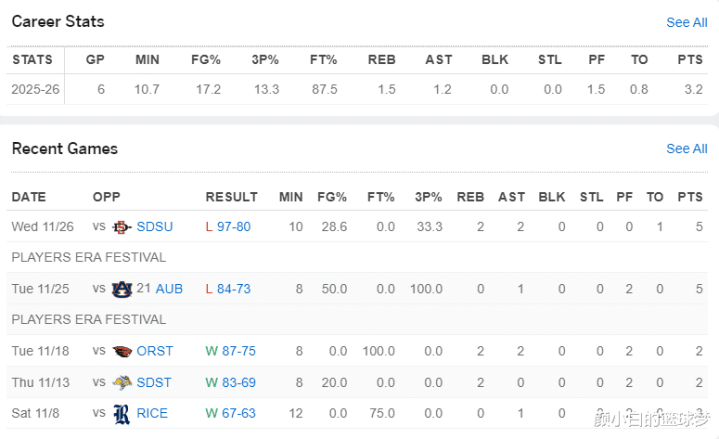Image resolution: width=719 pixels, height=439 pixels.
Task: Click the South Dakota State logo
Action: point(122,382)
